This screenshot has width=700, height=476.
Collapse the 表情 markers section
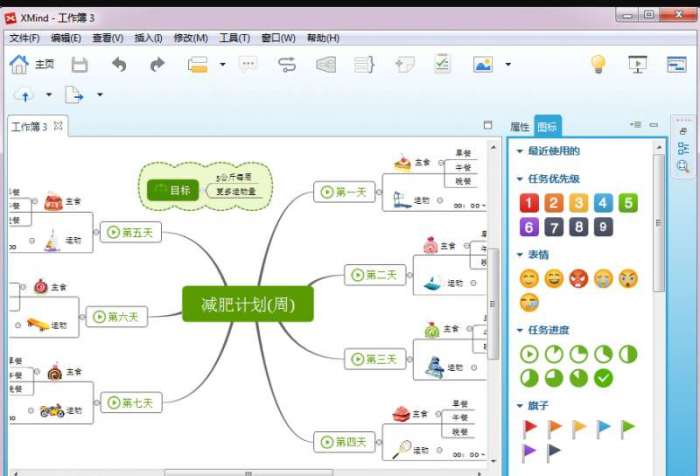tap(520, 254)
